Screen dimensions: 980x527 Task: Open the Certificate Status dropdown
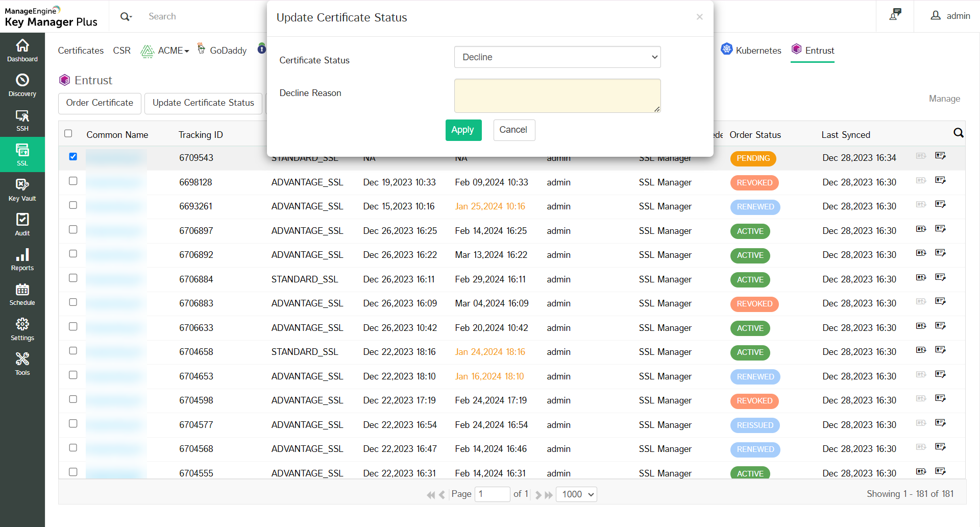557,57
